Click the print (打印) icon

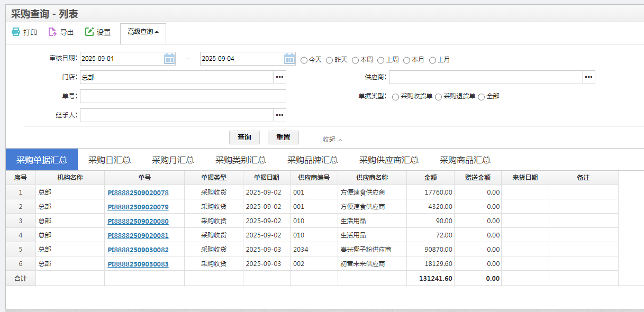tap(16, 32)
